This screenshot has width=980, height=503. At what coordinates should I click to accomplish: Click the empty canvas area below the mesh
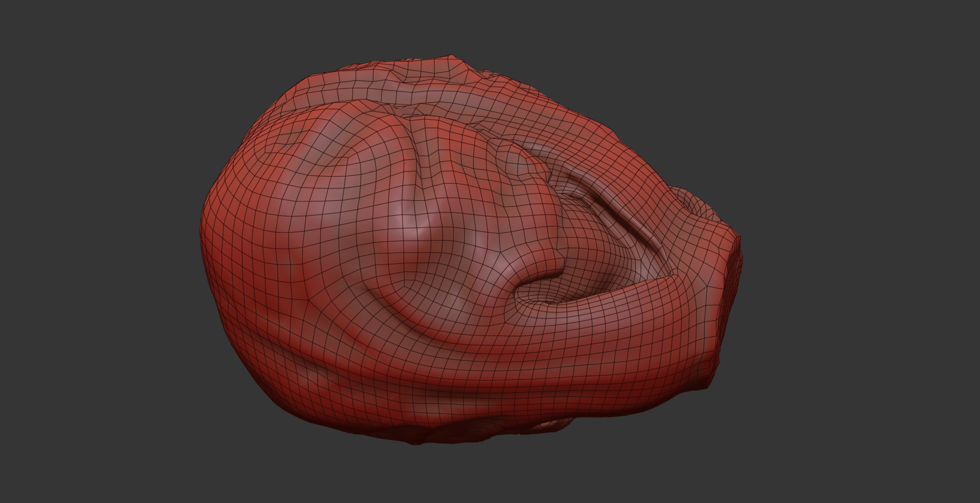click(x=483, y=478)
